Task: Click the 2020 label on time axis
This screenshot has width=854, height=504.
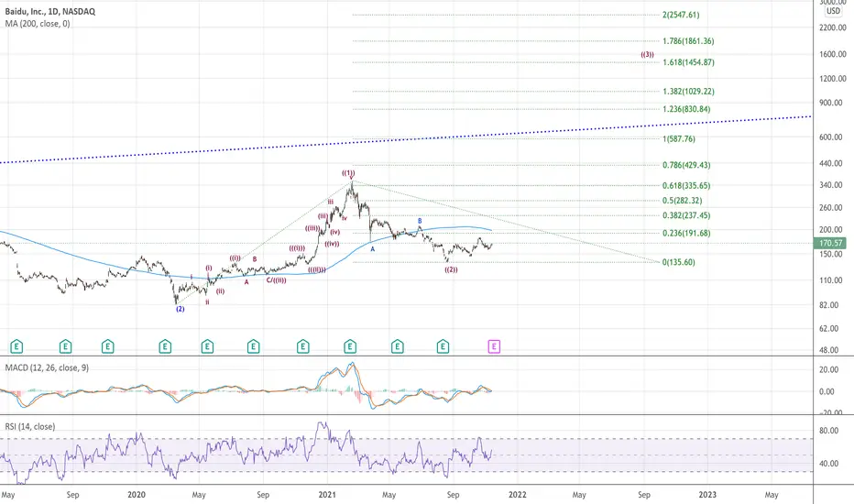Action: (137, 495)
